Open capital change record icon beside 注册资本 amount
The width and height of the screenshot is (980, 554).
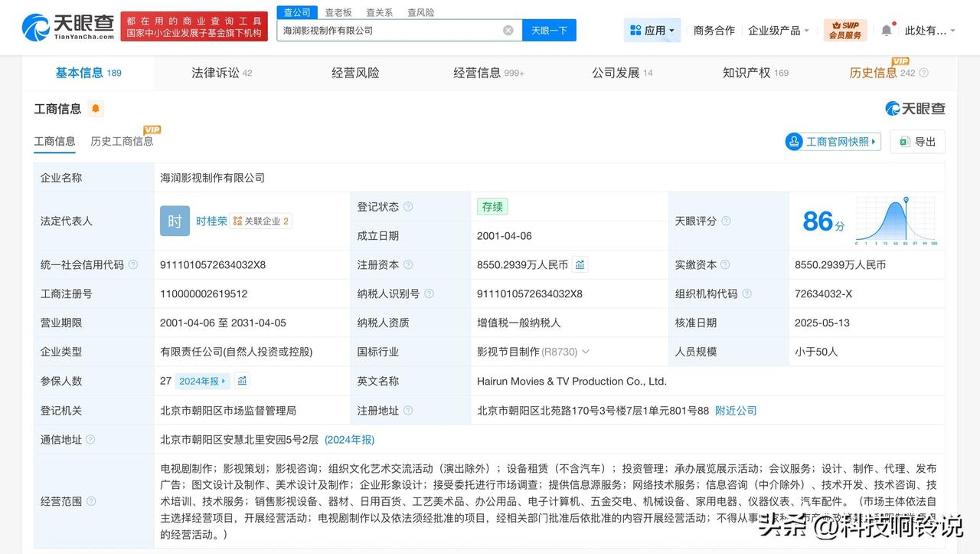coord(580,264)
